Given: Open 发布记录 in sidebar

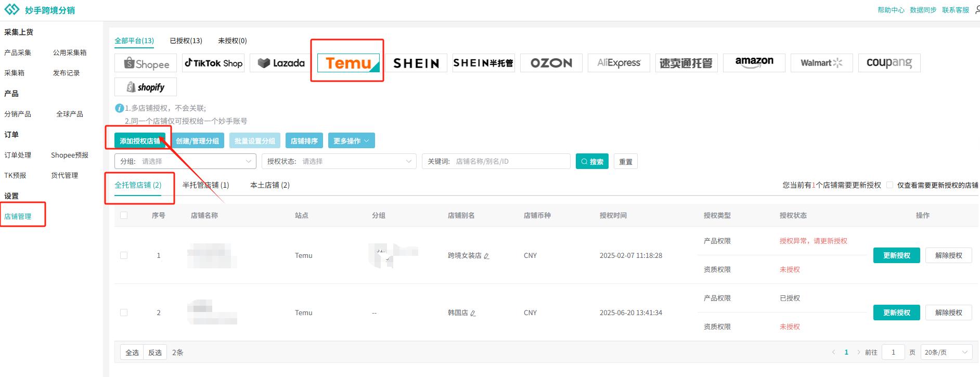Looking at the screenshot, I should [66, 73].
